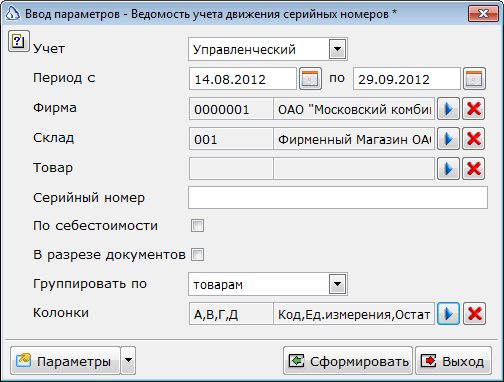Open calendar for the period start date
The height and width of the screenshot is (382, 504).
point(310,79)
